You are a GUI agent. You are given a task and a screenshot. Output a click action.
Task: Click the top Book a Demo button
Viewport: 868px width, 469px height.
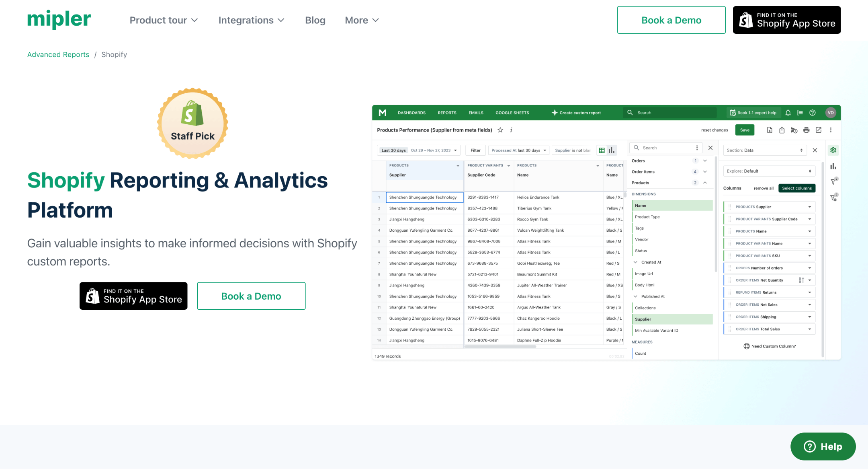(x=671, y=20)
